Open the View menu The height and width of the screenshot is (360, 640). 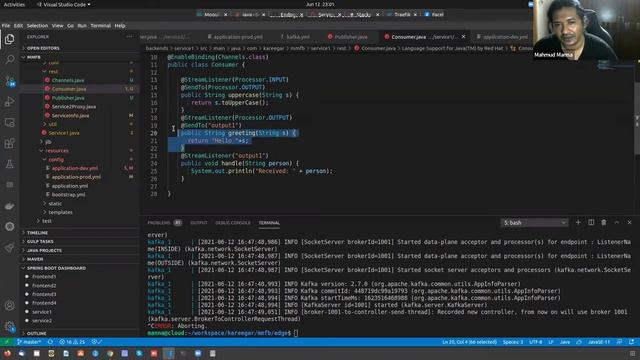pos(57,26)
